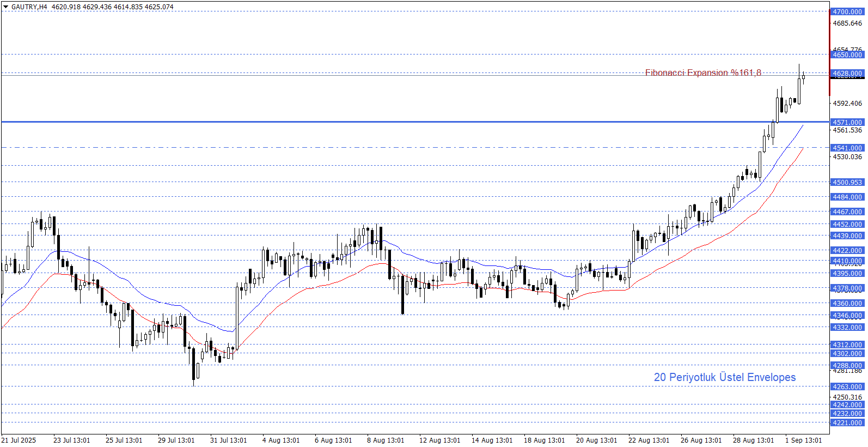The width and height of the screenshot is (868, 447).
Task: Click the 22 Aug 13:01 time label
Action: click(x=649, y=440)
